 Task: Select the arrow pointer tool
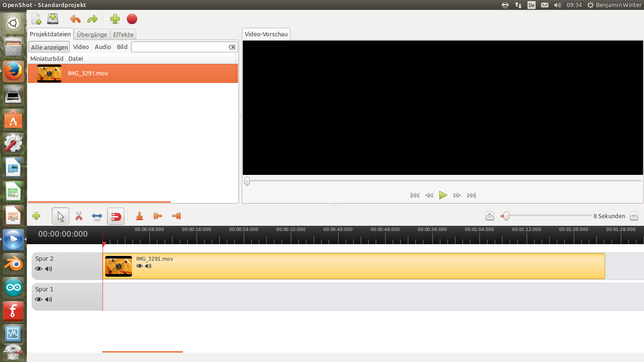click(x=61, y=216)
